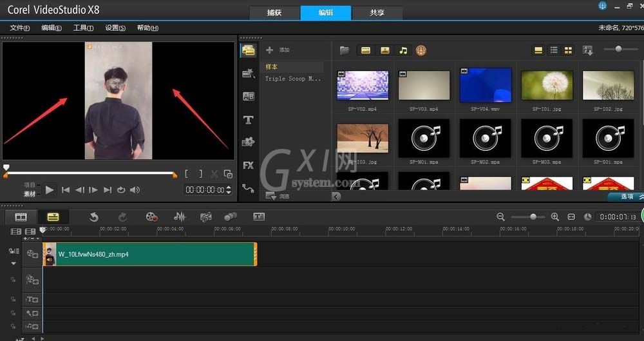Toggle library title display
Viewport: 644px width, 341px height.
(538, 50)
